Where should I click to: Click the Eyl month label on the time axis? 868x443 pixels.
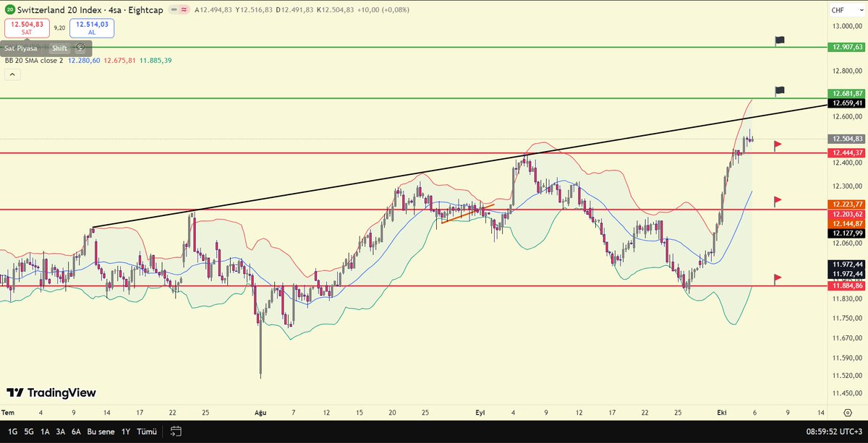[480, 412]
